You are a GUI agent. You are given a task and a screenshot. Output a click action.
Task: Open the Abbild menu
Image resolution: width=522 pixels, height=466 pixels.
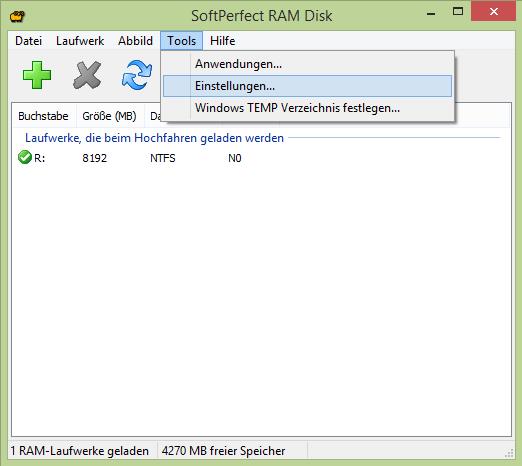tap(135, 41)
